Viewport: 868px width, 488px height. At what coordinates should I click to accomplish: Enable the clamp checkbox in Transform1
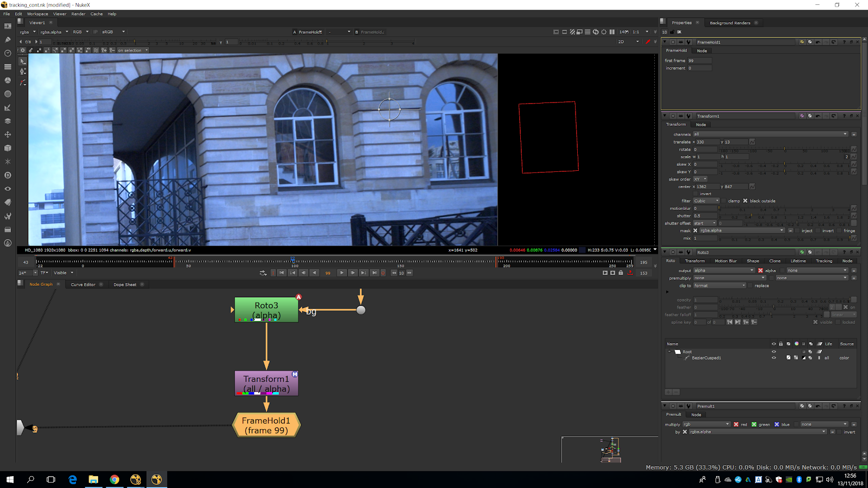[724, 201]
